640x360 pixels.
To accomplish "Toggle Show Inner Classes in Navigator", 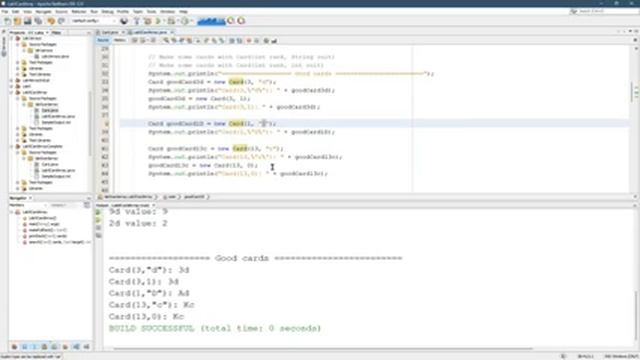I will tap(55, 347).
